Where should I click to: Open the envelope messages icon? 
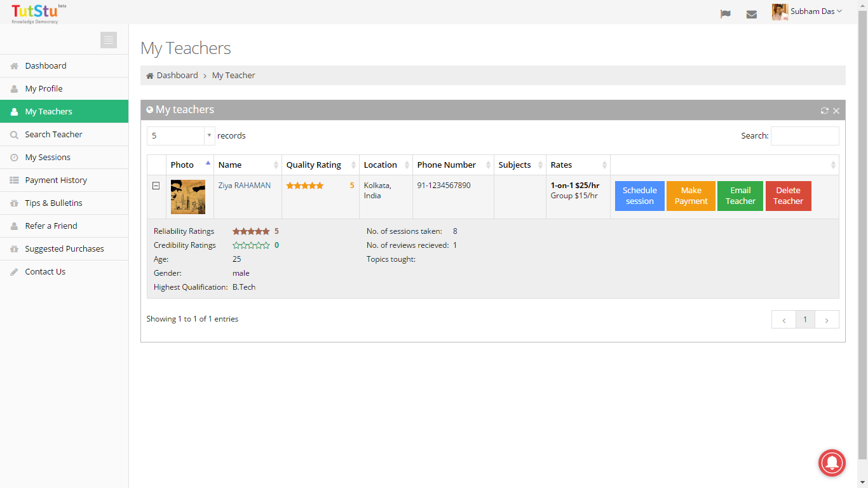coord(752,14)
